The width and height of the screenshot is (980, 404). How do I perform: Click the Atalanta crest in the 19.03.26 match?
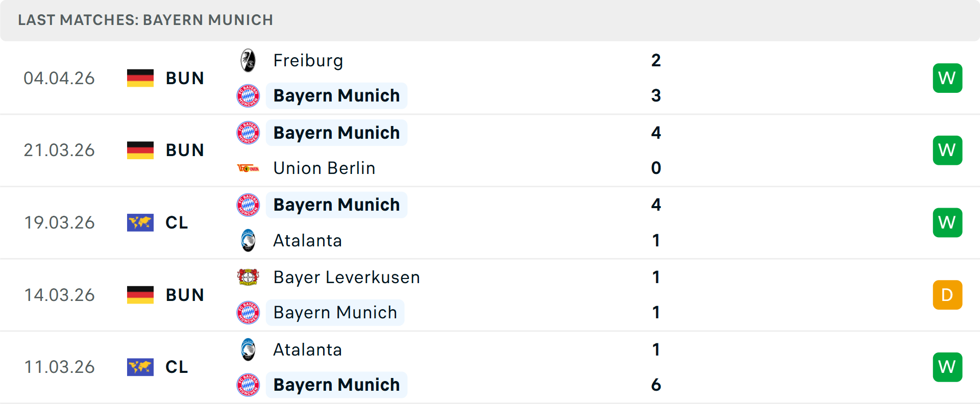coord(248,240)
